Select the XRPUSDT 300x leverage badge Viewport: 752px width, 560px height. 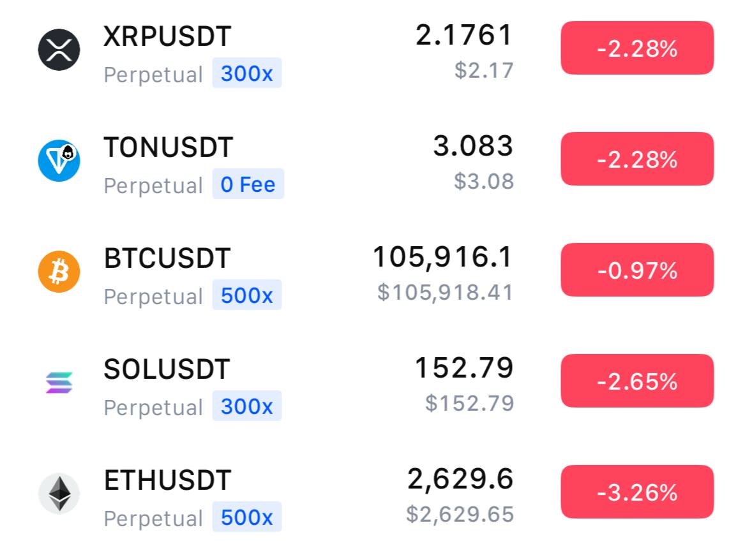pos(247,73)
